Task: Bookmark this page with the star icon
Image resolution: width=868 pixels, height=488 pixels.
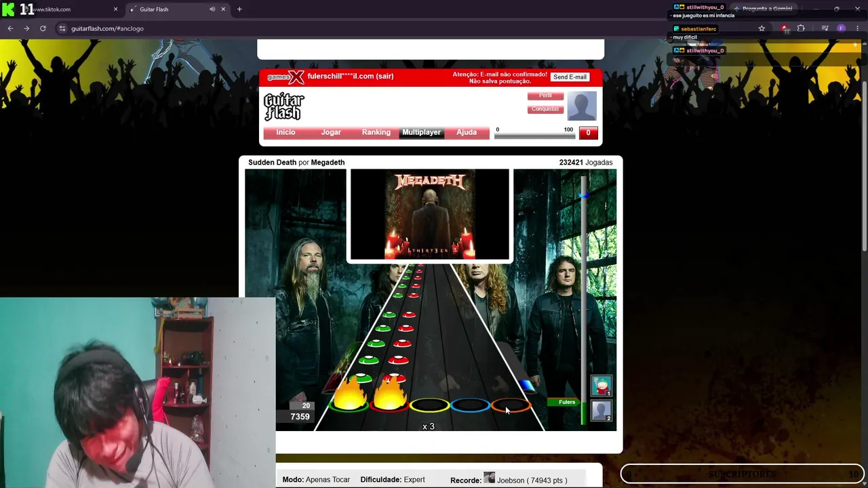Action: [762, 28]
